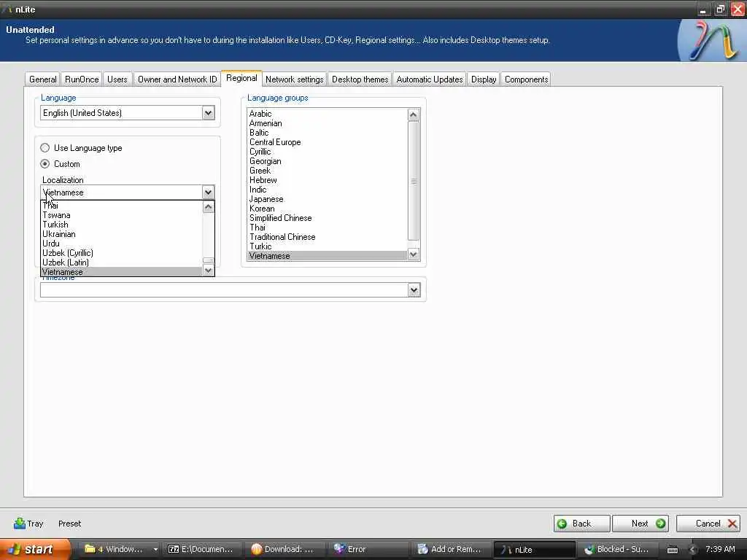Choose Uzbek (Latin) in Localization list
Screen dimensions: 747x560
pos(122,262)
